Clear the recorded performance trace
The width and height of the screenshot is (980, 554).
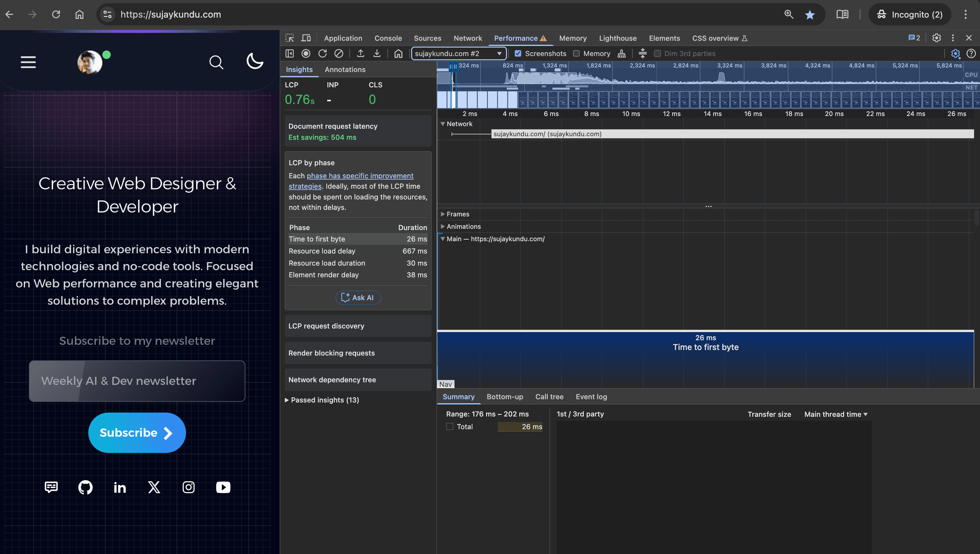point(339,53)
